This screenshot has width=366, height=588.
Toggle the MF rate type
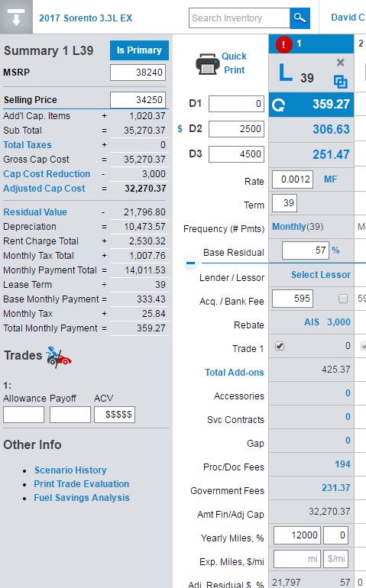(330, 179)
